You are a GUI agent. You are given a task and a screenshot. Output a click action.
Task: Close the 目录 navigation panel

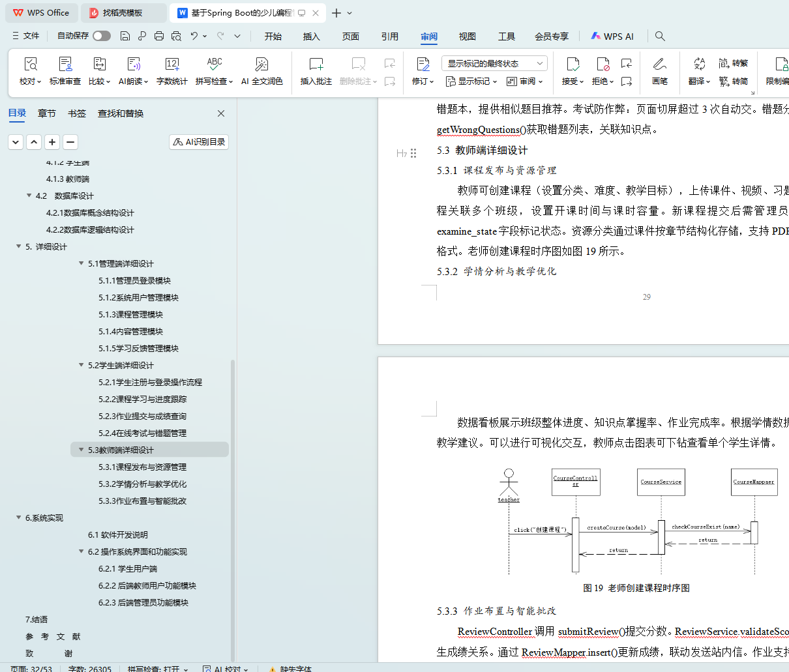pos(221,113)
